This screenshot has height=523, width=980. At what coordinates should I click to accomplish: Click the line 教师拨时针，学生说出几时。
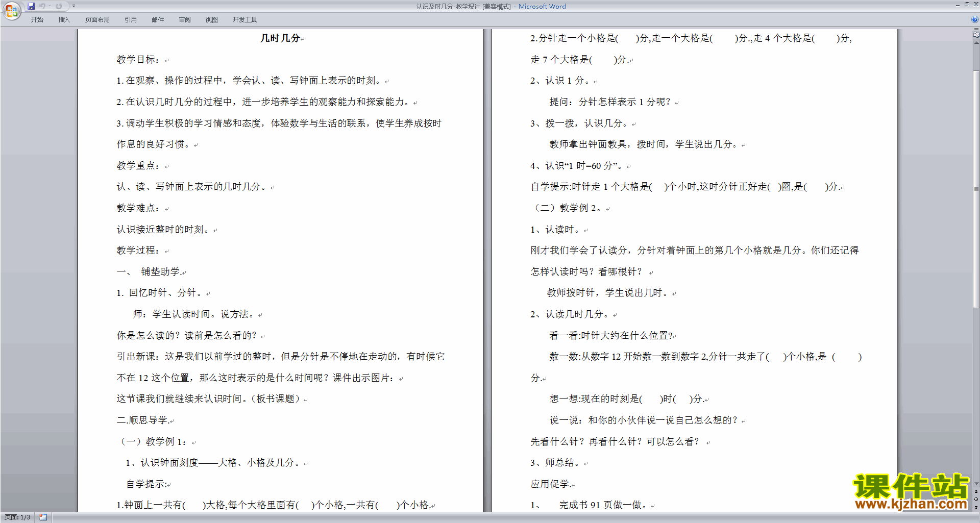[x=608, y=293]
